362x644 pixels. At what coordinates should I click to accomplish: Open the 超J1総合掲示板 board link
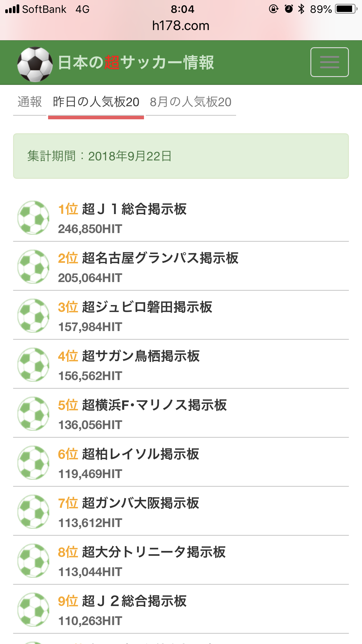134,209
